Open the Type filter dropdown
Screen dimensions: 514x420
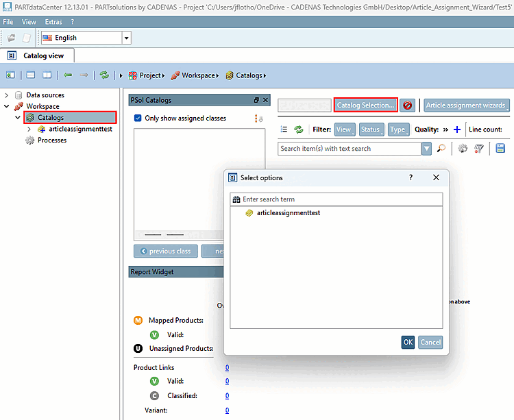pyautogui.click(x=399, y=129)
